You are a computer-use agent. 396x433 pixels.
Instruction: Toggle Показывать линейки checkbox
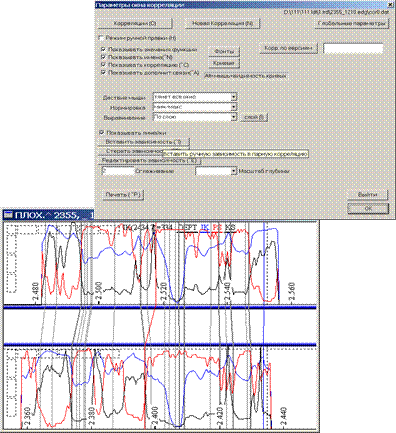point(102,133)
